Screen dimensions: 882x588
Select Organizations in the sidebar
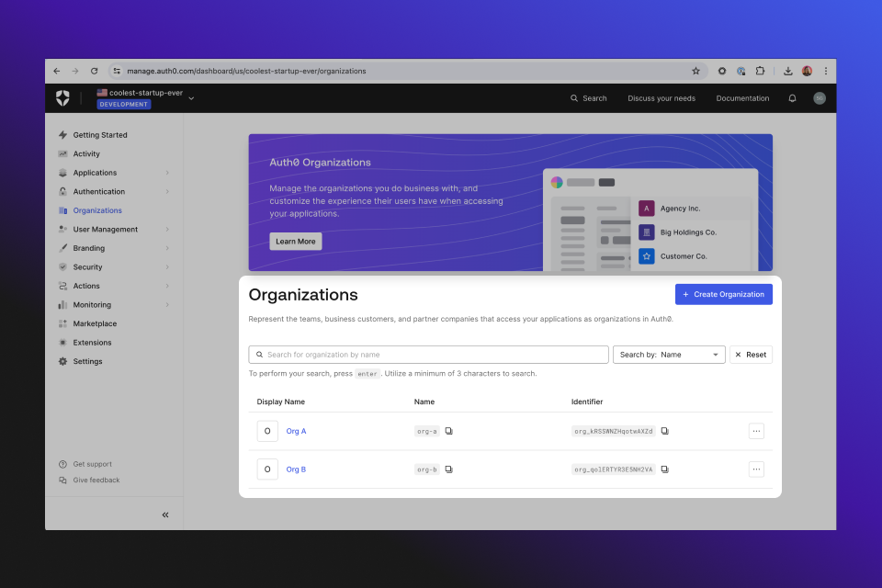(97, 210)
